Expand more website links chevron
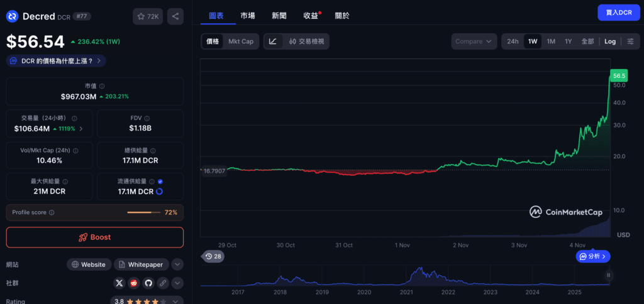This screenshot has width=644, height=304. (x=177, y=264)
